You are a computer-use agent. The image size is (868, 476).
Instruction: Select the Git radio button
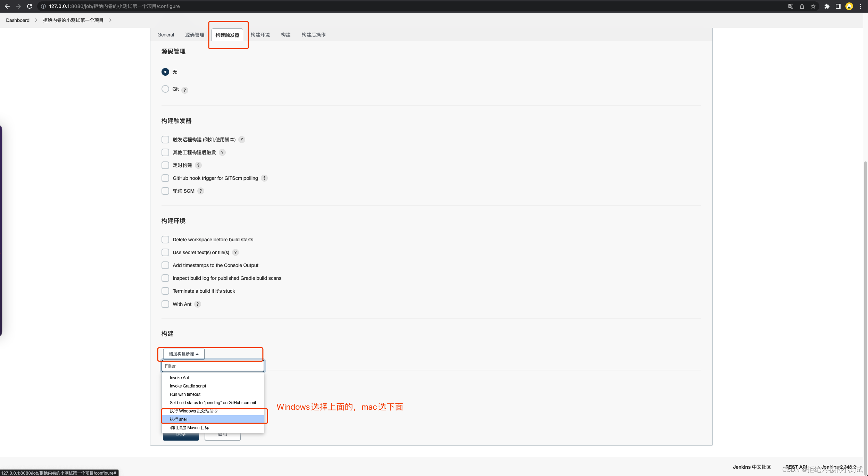(x=165, y=89)
